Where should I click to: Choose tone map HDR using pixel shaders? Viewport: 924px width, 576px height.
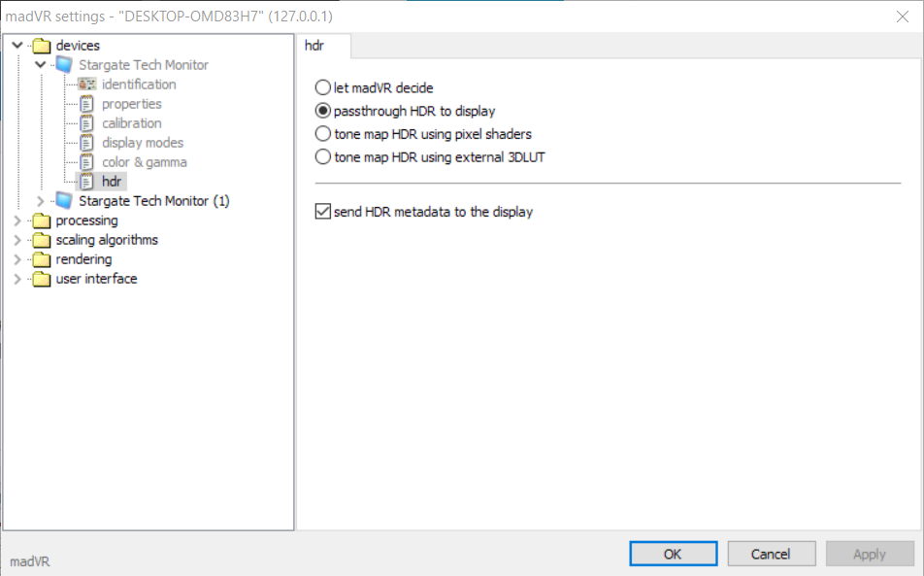pos(324,134)
